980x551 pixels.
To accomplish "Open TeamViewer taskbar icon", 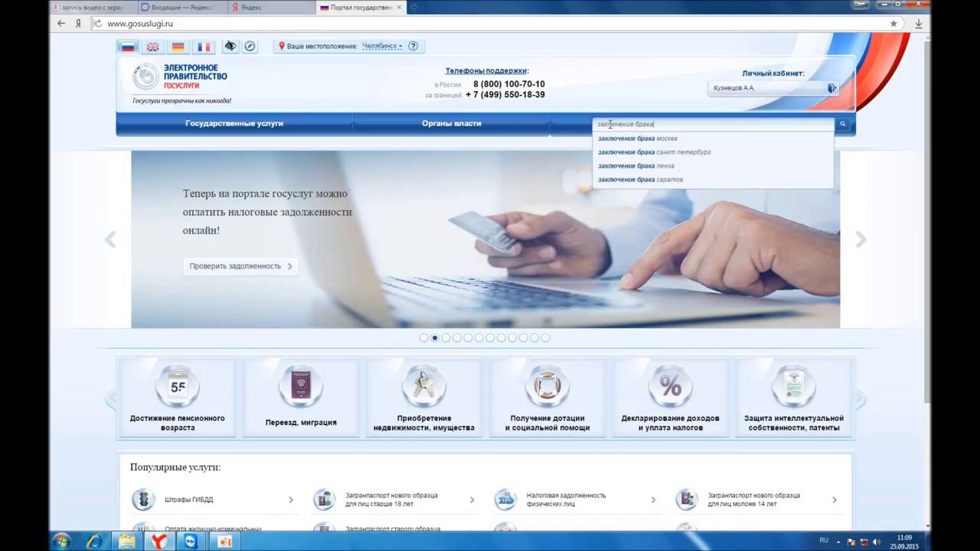I will tap(191, 541).
